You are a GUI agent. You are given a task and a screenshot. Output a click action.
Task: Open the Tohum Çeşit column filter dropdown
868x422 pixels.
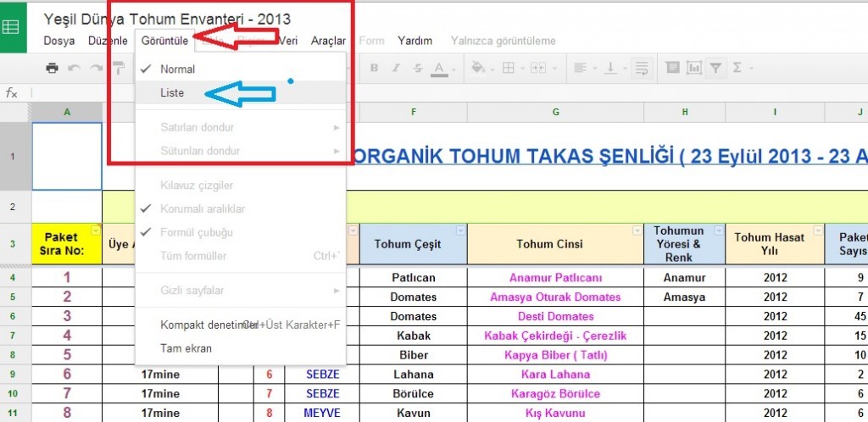[460, 230]
